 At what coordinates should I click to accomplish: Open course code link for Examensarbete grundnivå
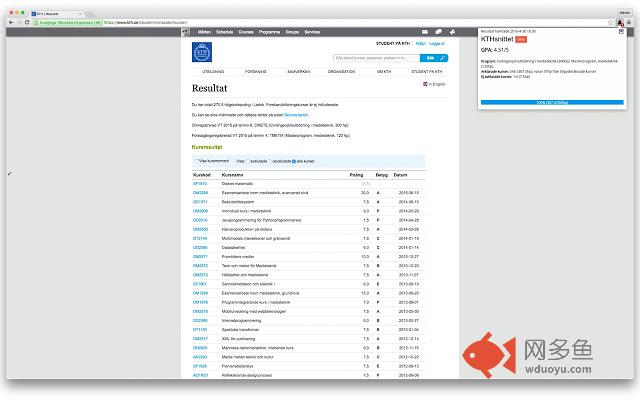(200, 293)
